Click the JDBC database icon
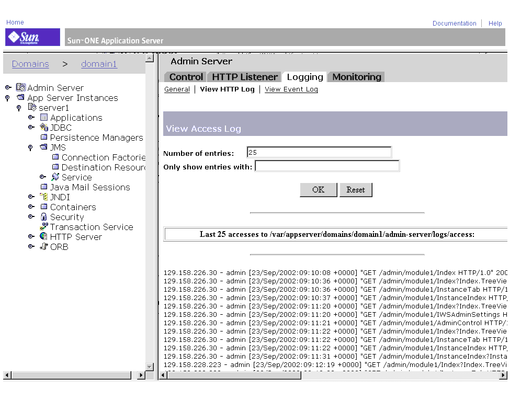Screen dimensions: 532x412 click(44, 127)
